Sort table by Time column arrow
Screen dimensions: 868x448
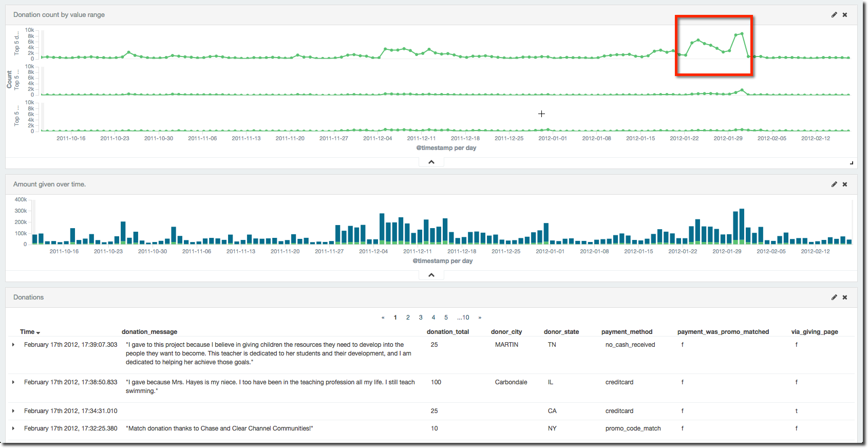tap(38, 332)
